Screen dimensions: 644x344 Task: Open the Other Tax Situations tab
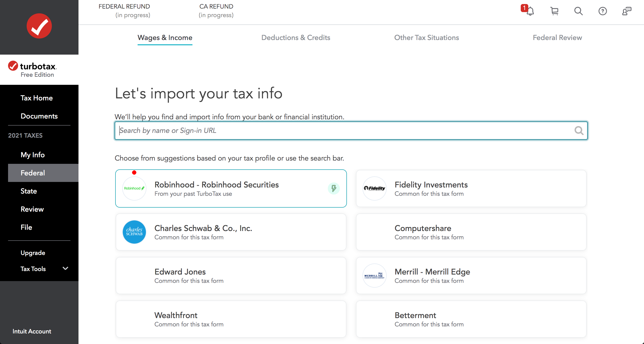[426, 37]
